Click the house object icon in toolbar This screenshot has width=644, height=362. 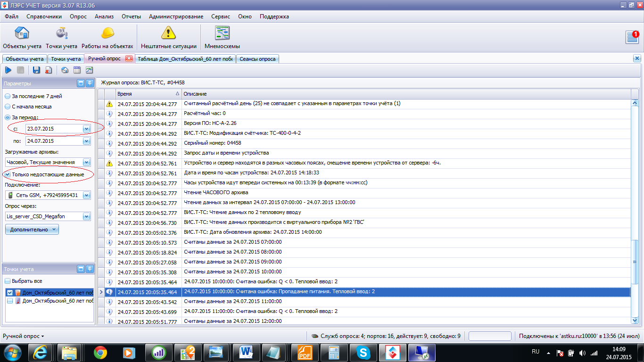tap(65, 70)
